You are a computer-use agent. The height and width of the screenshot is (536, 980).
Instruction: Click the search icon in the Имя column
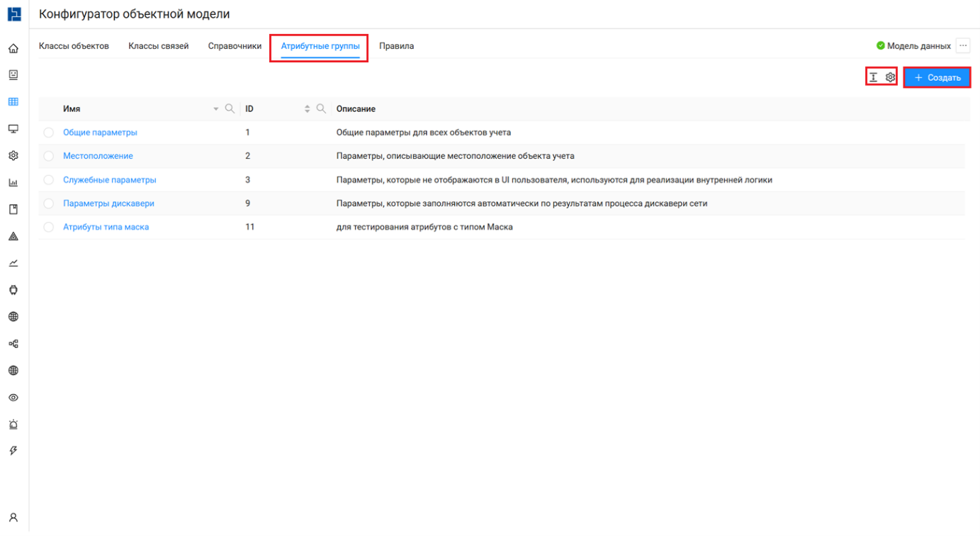(x=230, y=109)
